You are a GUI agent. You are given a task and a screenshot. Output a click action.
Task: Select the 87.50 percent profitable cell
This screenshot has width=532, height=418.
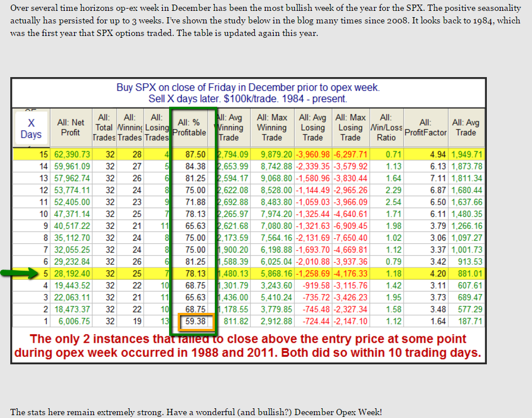click(x=195, y=155)
